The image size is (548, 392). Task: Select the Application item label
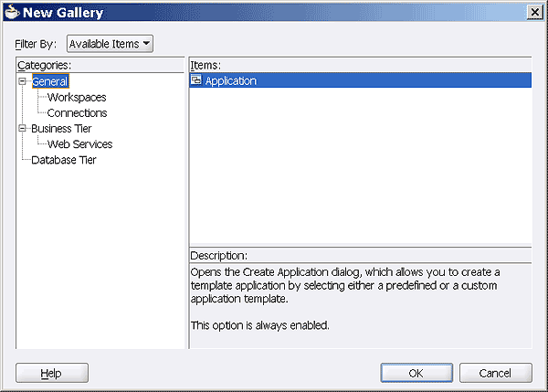click(x=231, y=80)
